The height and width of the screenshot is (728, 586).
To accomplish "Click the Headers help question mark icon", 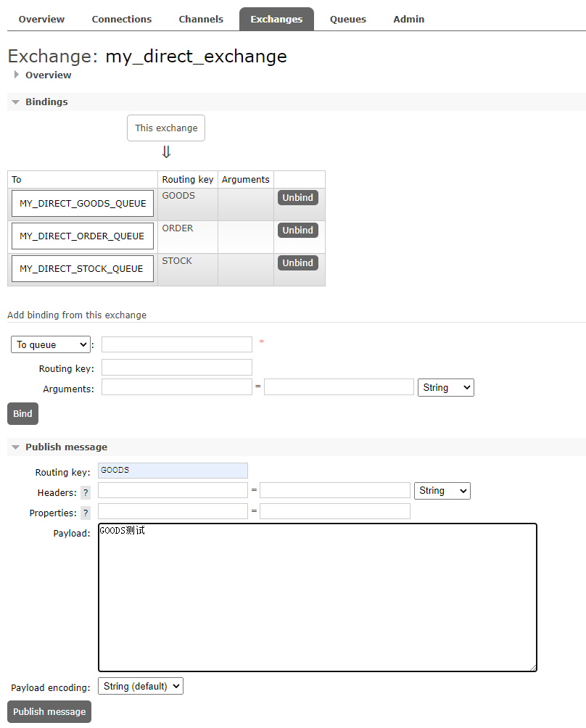I will [x=86, y=492].
